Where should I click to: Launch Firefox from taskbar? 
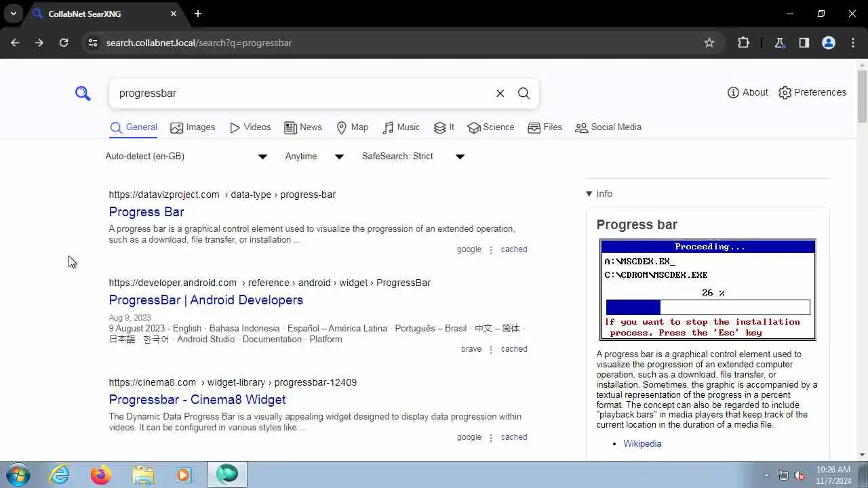click(x=101, y=474)
